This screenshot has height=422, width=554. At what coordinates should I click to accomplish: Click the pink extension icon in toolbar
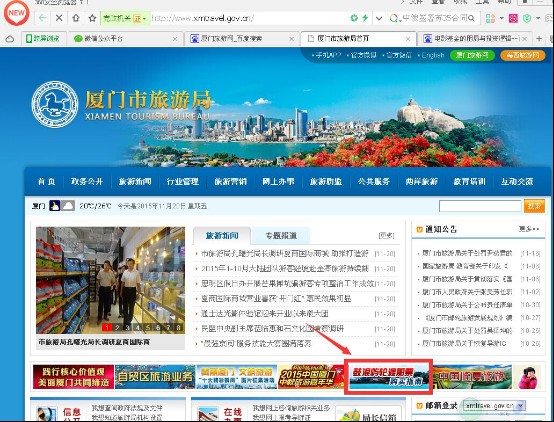(x=513, y=18)
